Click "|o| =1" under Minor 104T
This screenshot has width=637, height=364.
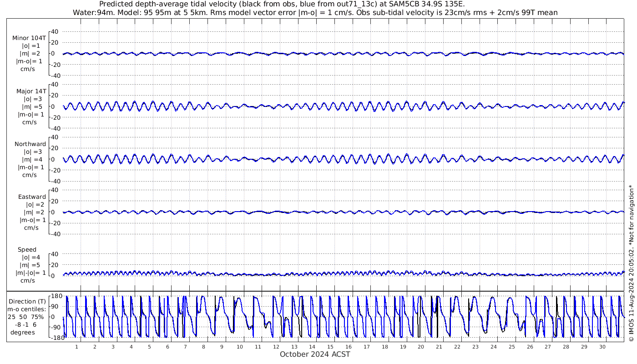(x=31, y=46)
